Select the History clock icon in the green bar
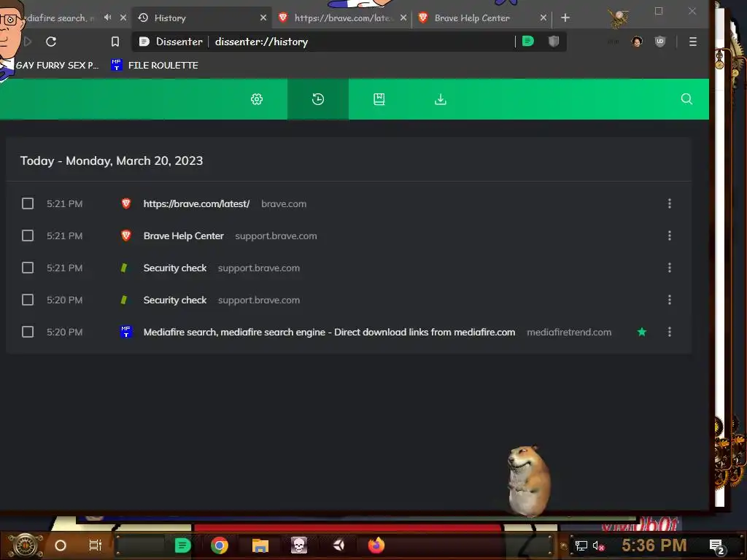Screen dimensions: 747x560 pos(318,99)
